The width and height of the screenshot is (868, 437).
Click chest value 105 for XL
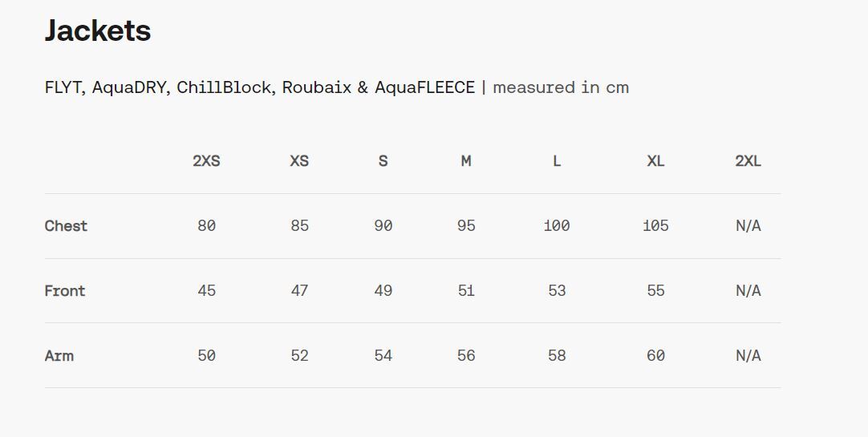pos(656,225)
